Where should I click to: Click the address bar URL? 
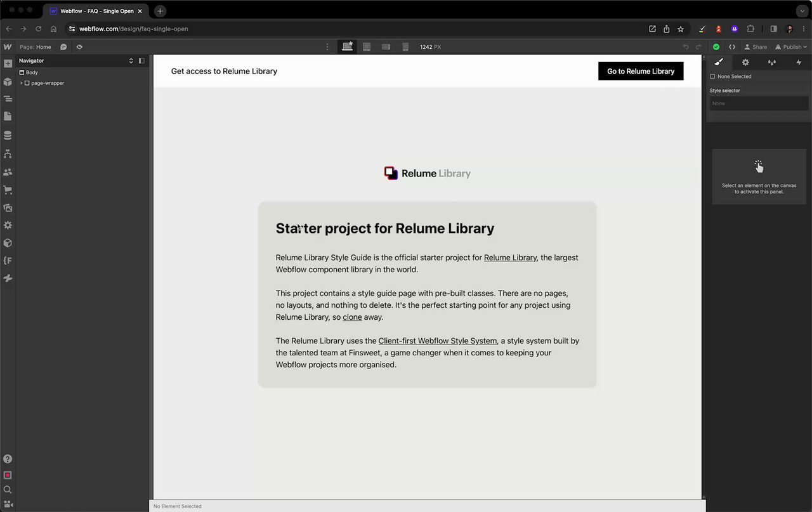pos(134,29)
